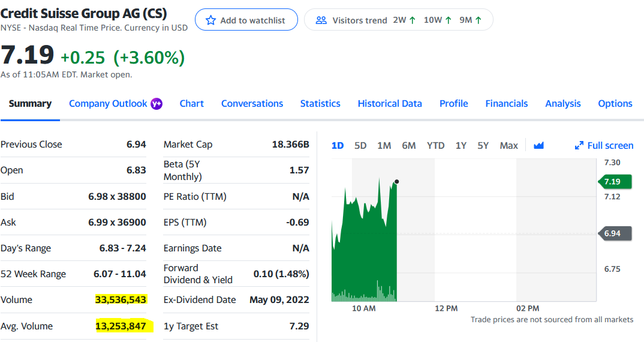
Task: Click the Open value 6.83
Action: pos(136,170)
